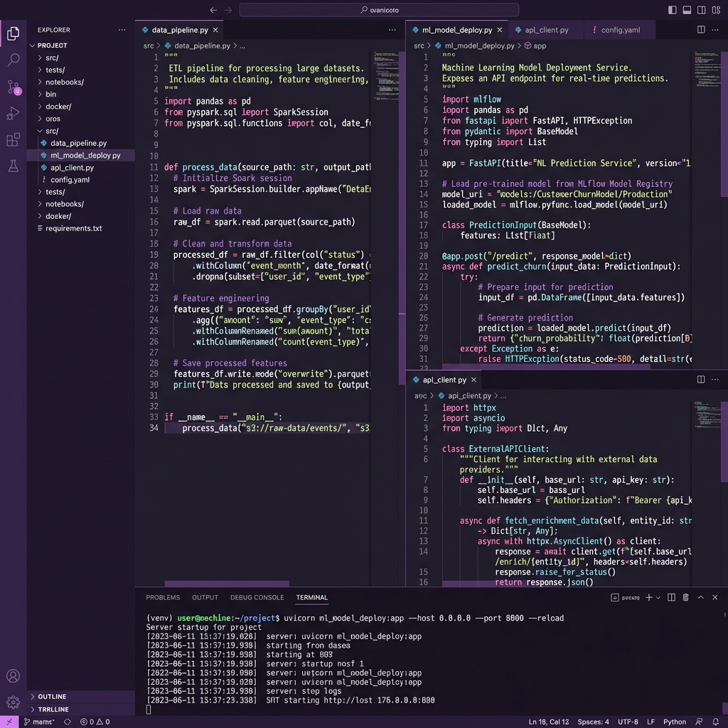Kill terminal with the trash icon

(x=685, y=598)
